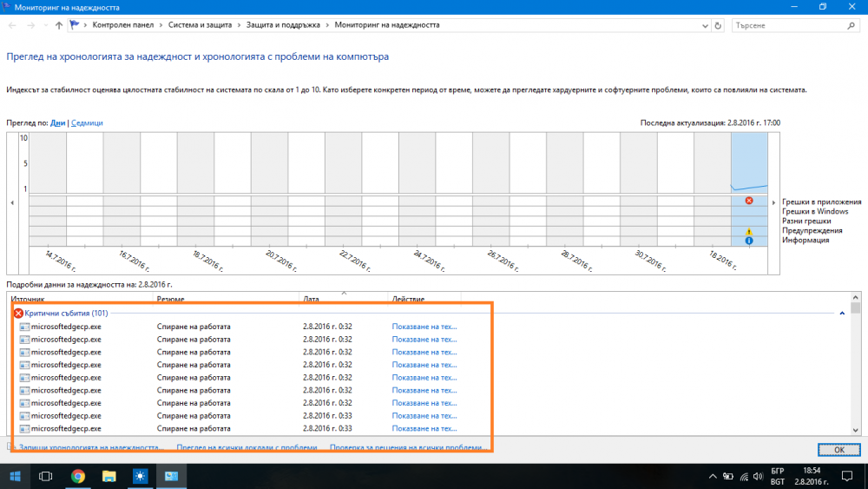Viewport: 868px width, 489px height.
Task: Select the blue information icon in chart
Action: coord(749,241)
